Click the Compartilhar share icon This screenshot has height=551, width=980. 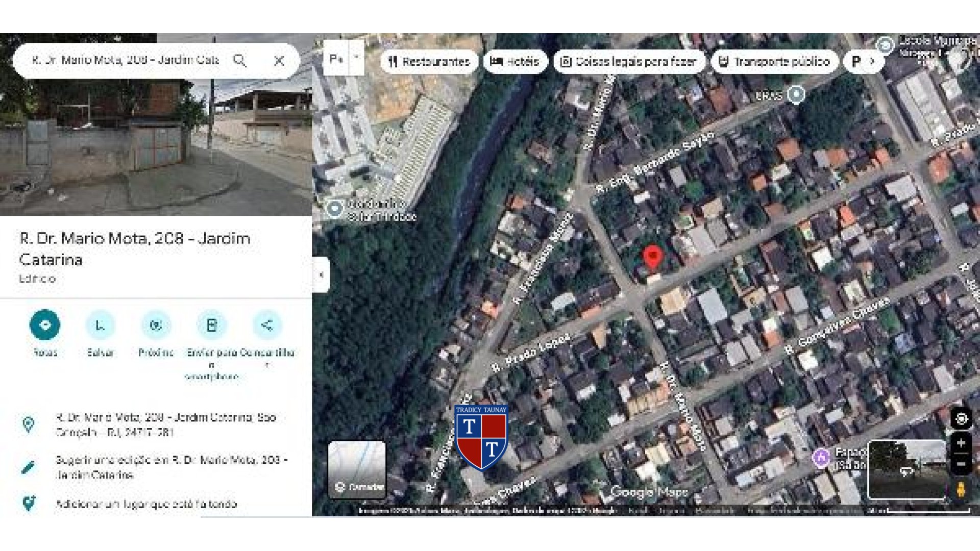tap(267, 325)
